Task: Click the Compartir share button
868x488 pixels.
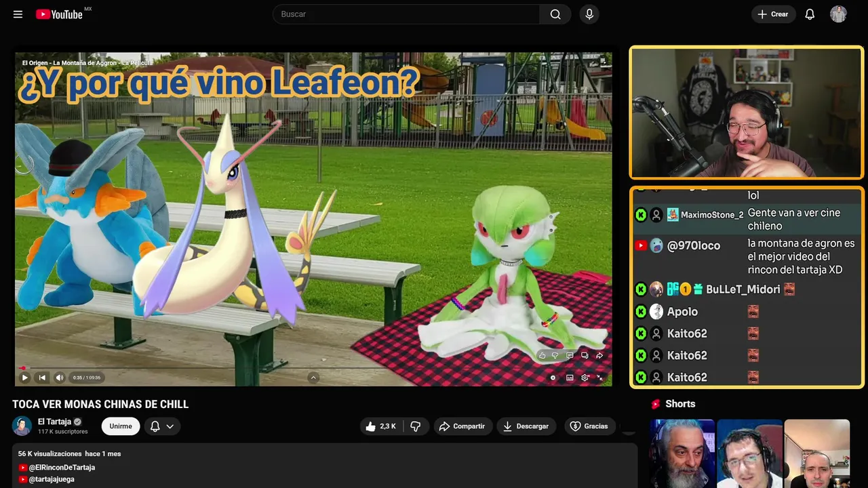Action: pos(462,426)
